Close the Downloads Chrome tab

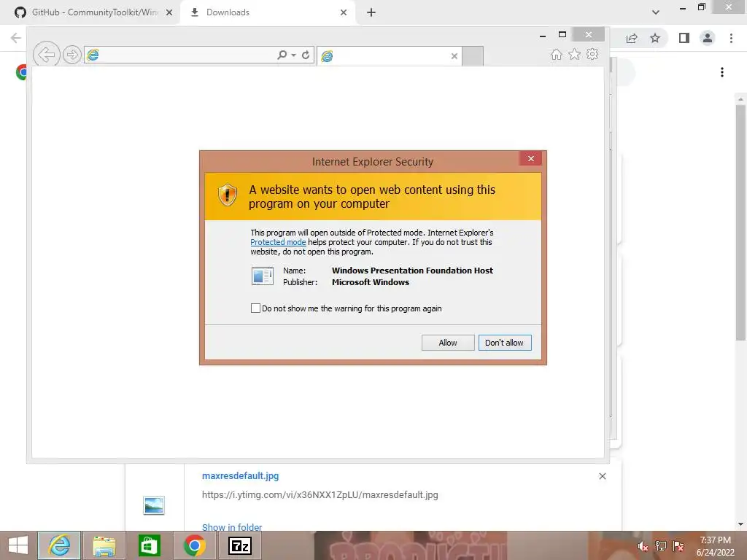[x=344, y=12]
